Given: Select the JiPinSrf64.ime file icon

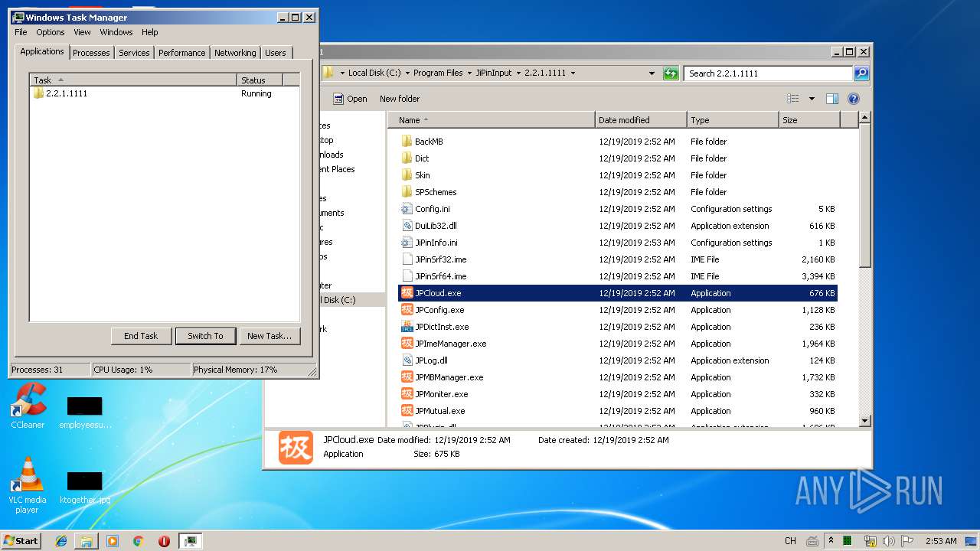Looking at the screenshot, I should [407, 276].
